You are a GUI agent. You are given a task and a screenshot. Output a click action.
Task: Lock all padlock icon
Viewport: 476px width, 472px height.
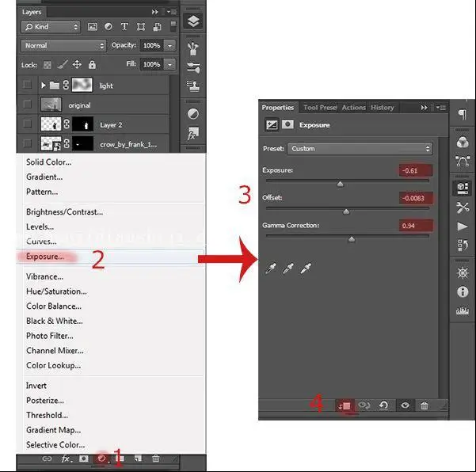tap(92, 64)
